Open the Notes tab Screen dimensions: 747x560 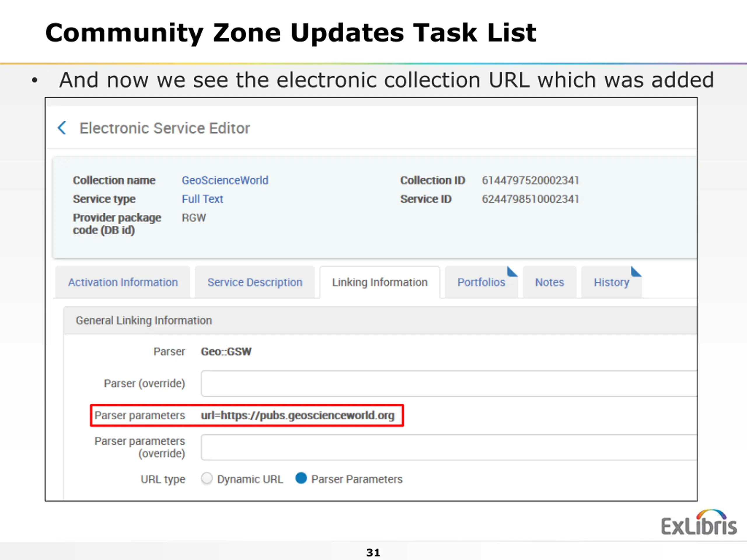tap(549, 282)
